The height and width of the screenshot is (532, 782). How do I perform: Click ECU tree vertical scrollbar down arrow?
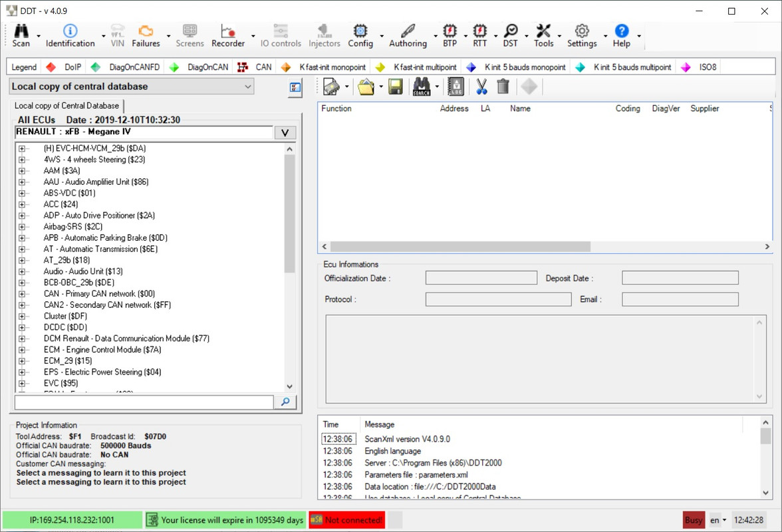(x=290, y=386)
